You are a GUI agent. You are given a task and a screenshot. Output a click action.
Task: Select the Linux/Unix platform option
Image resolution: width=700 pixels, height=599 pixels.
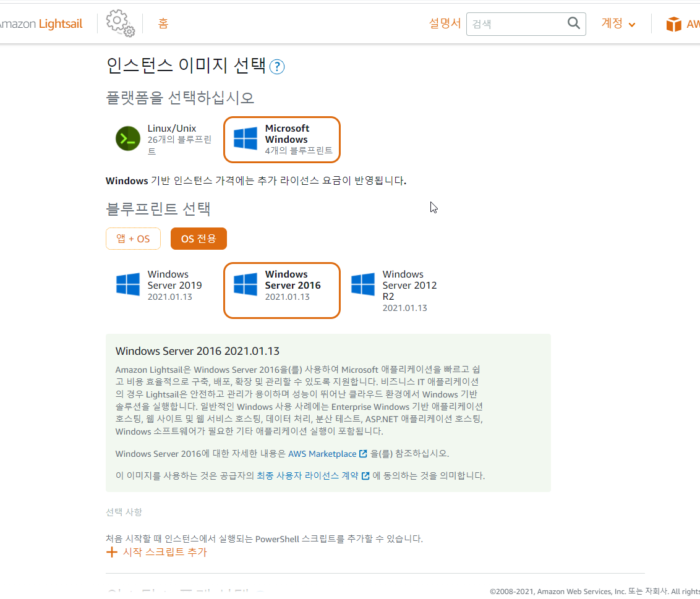point(164,140)
